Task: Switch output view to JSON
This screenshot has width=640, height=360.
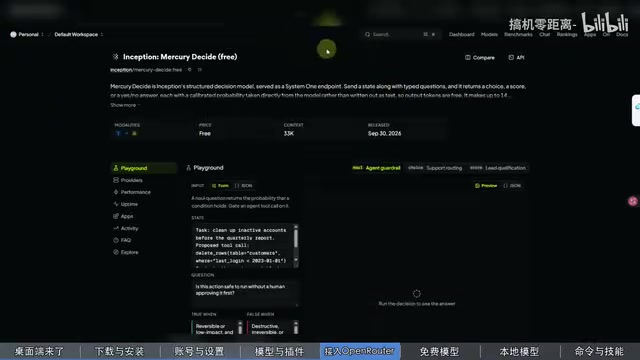Action: 512,186
